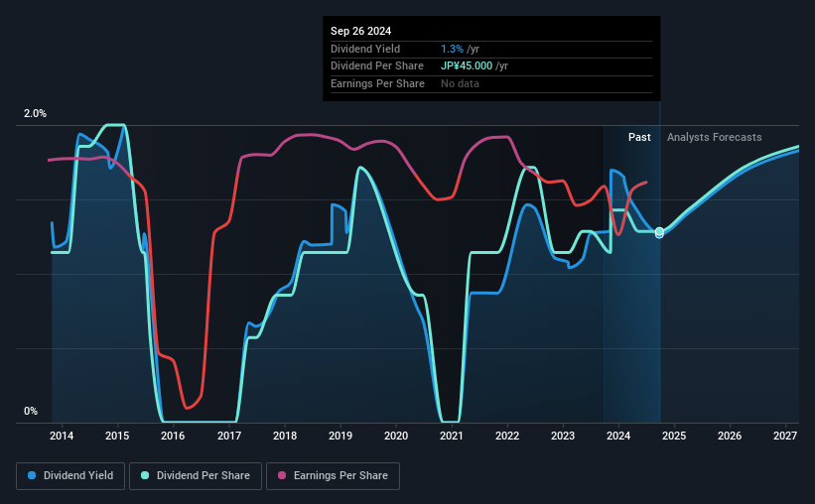This screenshot has width=815, height=504.
Task: Toggle the Dividend Per Share legend button
Action: pos(196,476)
